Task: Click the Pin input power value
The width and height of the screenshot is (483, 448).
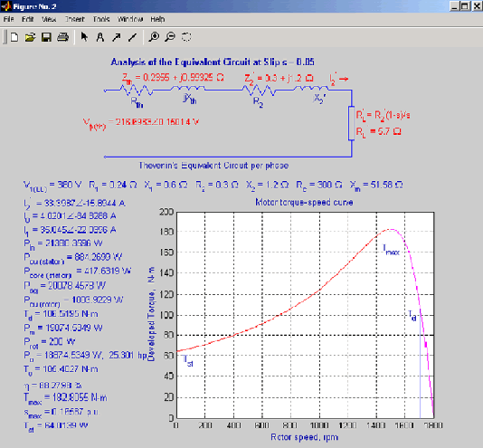Action: pos(63,243)
